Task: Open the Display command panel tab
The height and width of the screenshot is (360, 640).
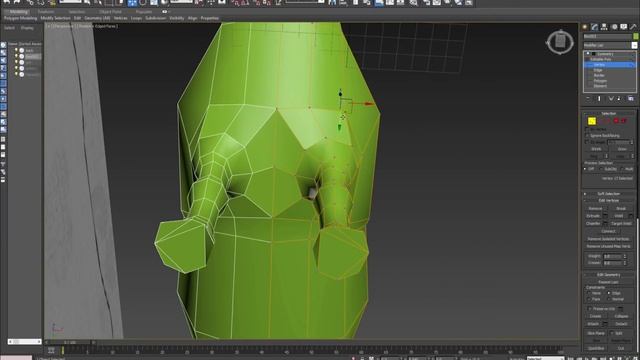Action: click(624, 27)
